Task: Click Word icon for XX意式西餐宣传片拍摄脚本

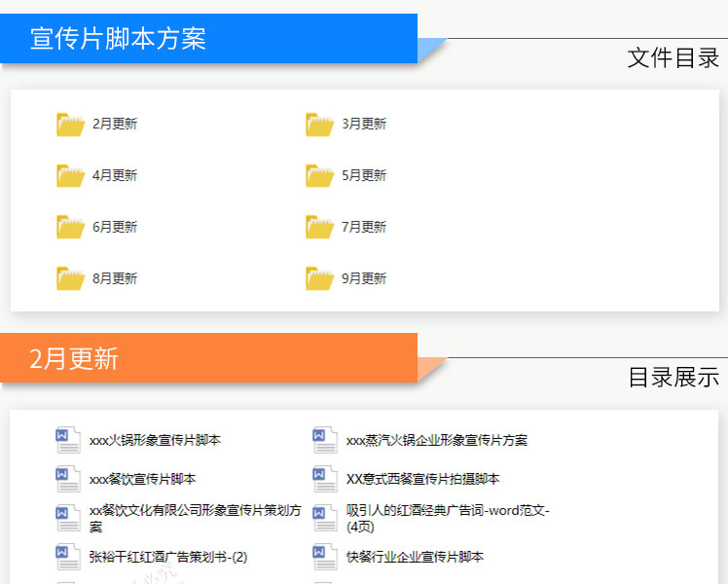Action: click(x=325, y=479)
